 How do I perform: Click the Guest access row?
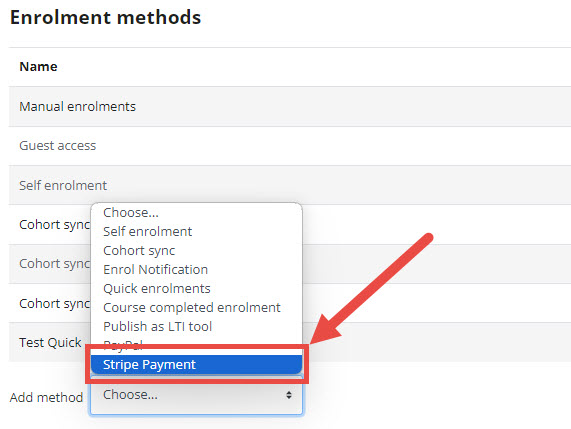tap(290, 146)
